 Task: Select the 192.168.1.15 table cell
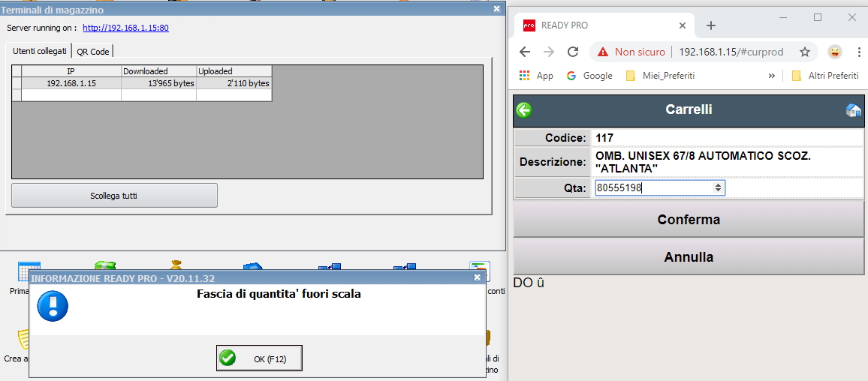pos(71,83)
